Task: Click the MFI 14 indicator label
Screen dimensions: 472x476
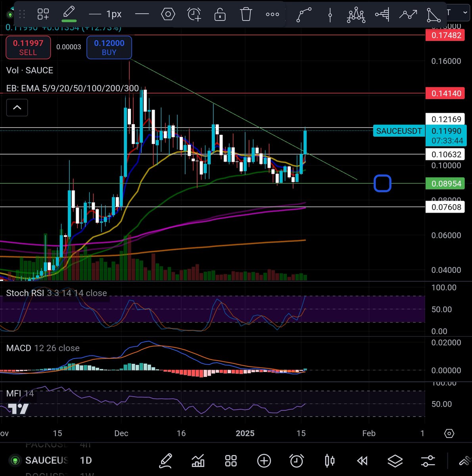Action: tap(20, 393)
